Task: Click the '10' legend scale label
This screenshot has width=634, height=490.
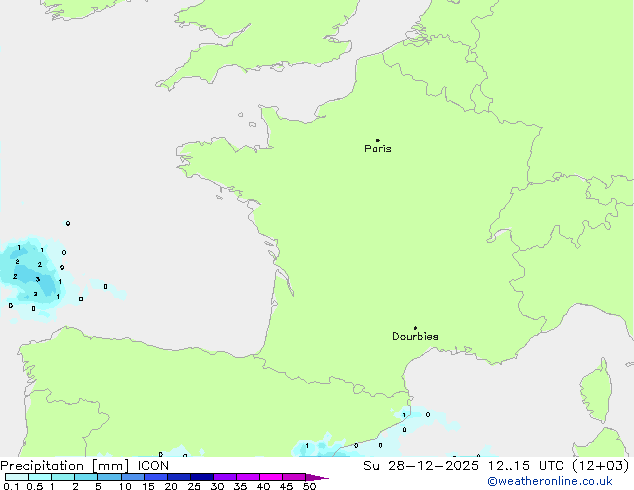Action: click(125, 486)
